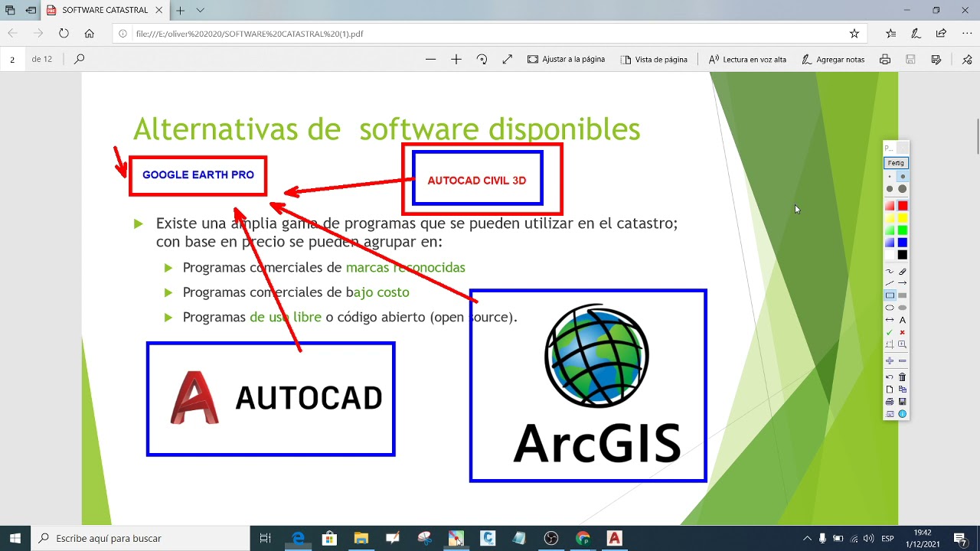Select the freehand pen tool in Pointofix

pos(890,271)
